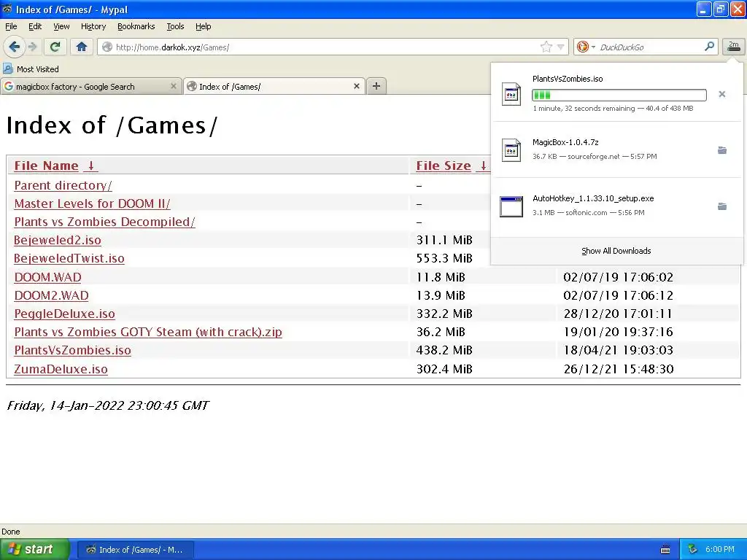
Task: Open the History menu
Action: (93, 26)
